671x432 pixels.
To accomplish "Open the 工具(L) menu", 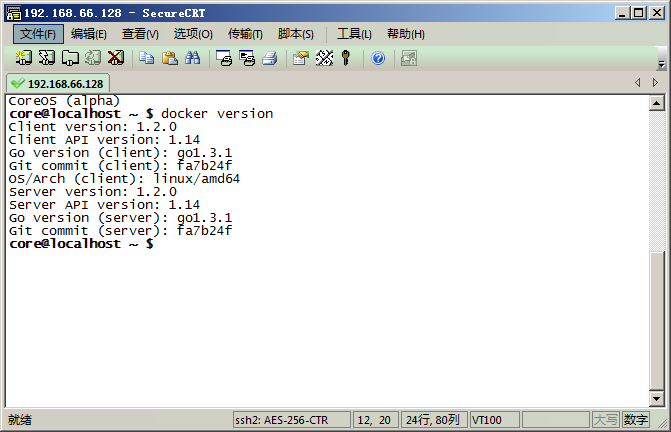I will pyautogui.click(x=354, y=34).
